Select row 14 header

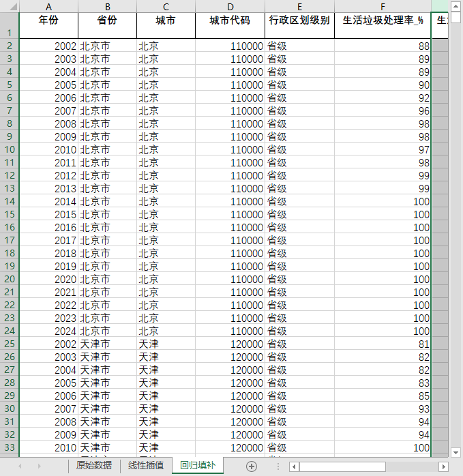[x=10, y=201]
